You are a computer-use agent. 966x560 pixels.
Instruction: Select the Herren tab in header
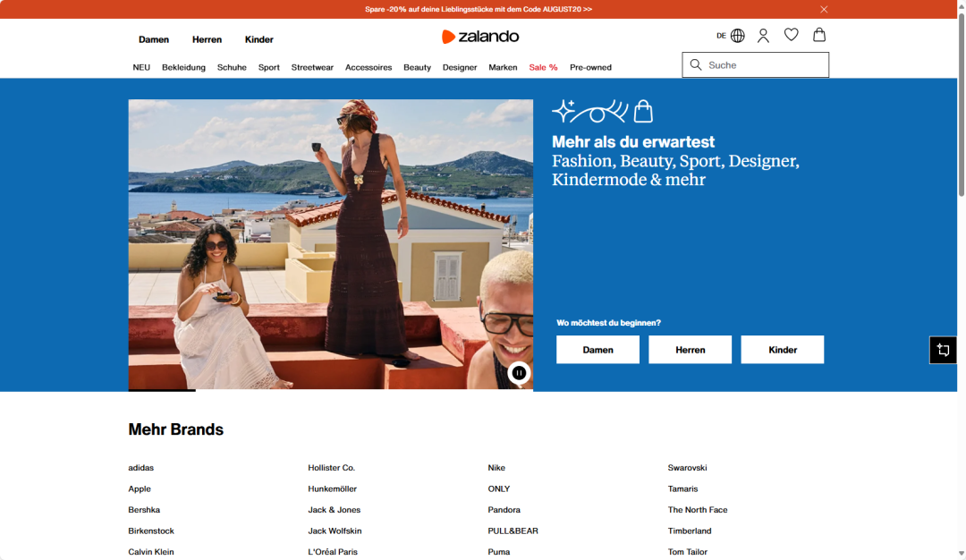(207, 39)
